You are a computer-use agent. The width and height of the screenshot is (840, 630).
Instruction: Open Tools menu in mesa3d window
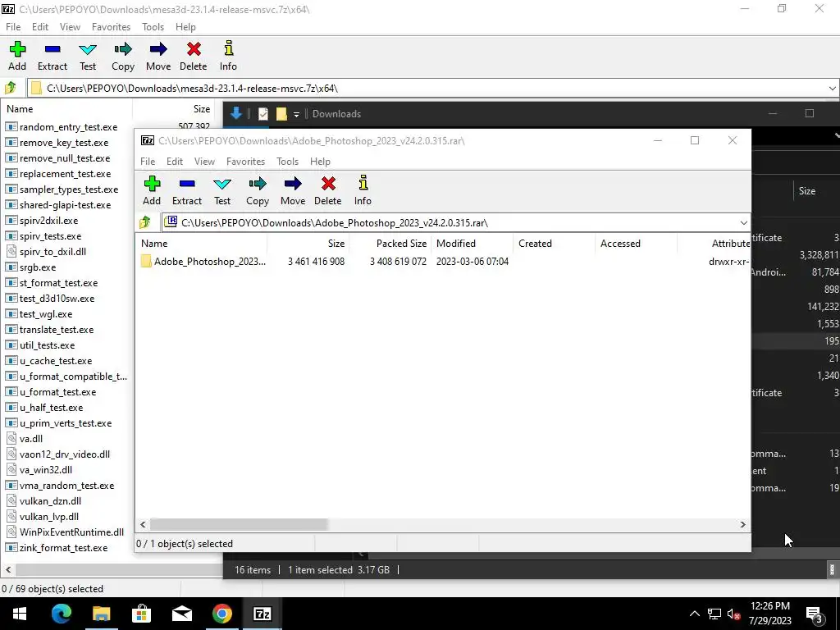[153, 27]
